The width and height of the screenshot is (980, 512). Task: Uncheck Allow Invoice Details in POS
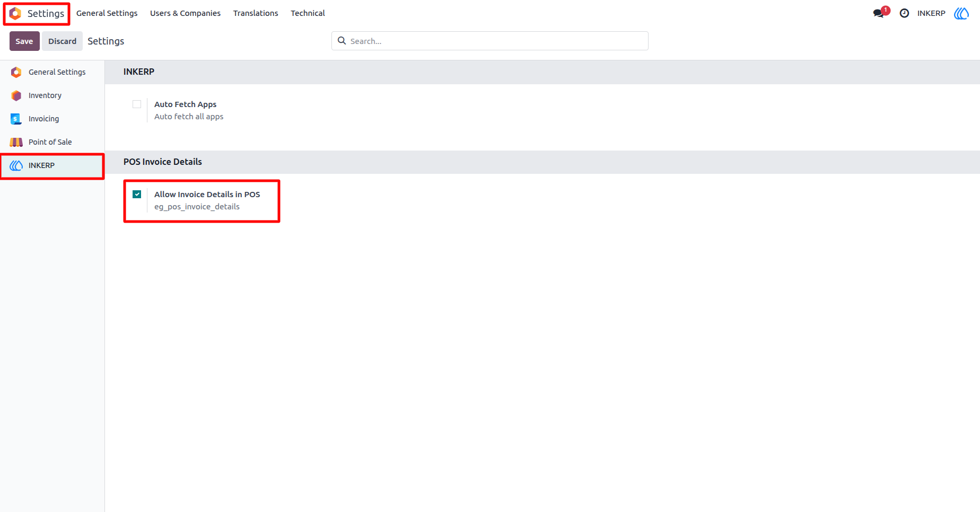pyautogui.click(x=137, y=195)
